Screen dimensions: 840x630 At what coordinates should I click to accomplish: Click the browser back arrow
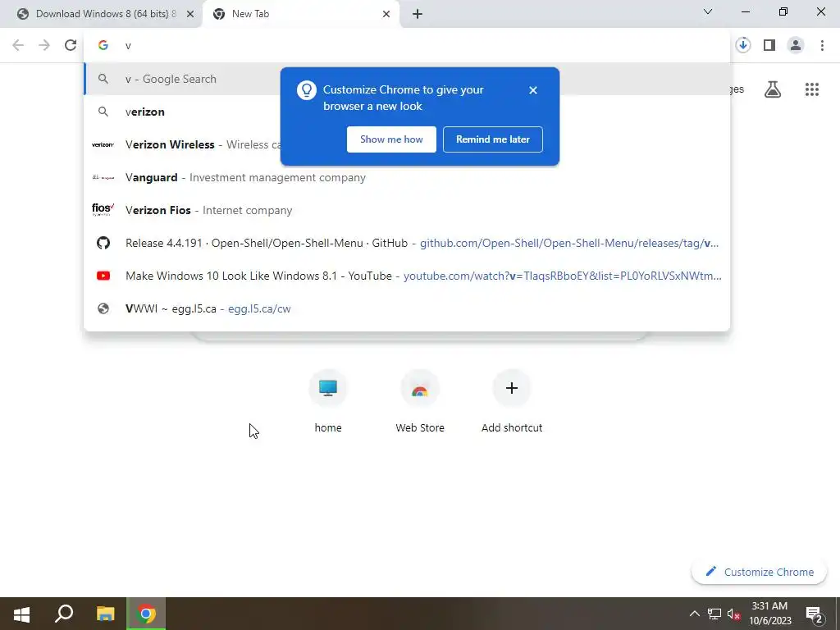pyautogui.click(x=18, y=45)
